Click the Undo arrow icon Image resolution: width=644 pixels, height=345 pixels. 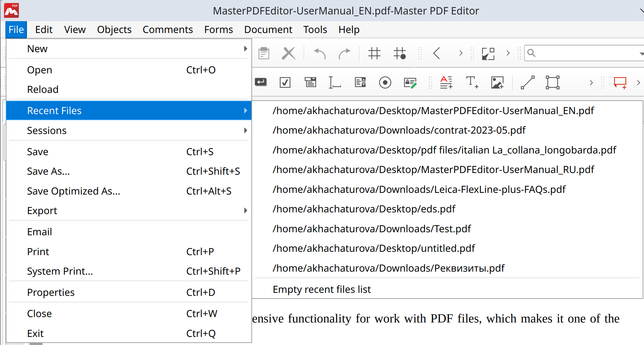tap(320, 53)
